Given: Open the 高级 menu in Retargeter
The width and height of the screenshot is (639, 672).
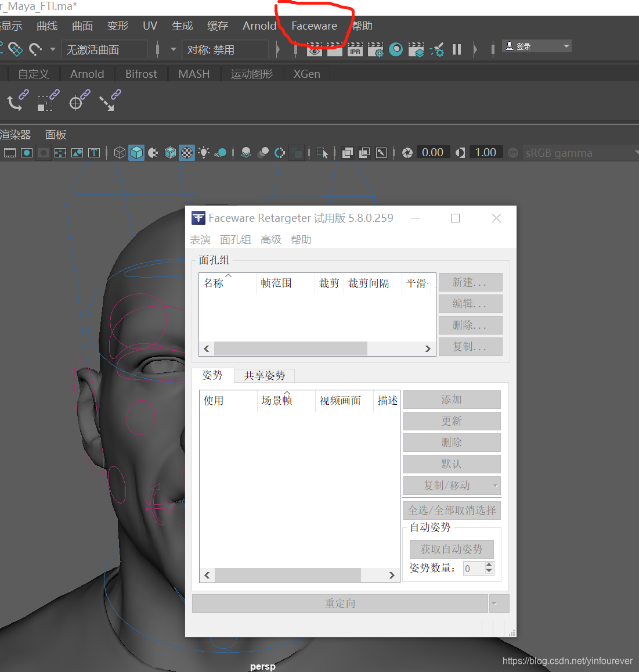Looking at the screenshot, I should click(x=270, y=239).
